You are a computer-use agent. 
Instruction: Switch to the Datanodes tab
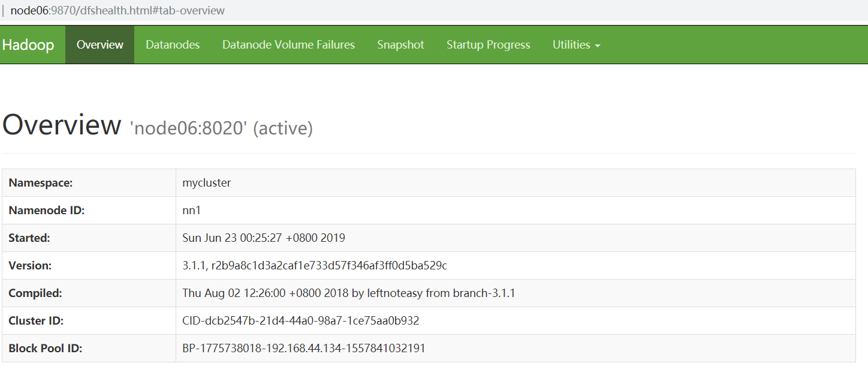click(173, 45)
